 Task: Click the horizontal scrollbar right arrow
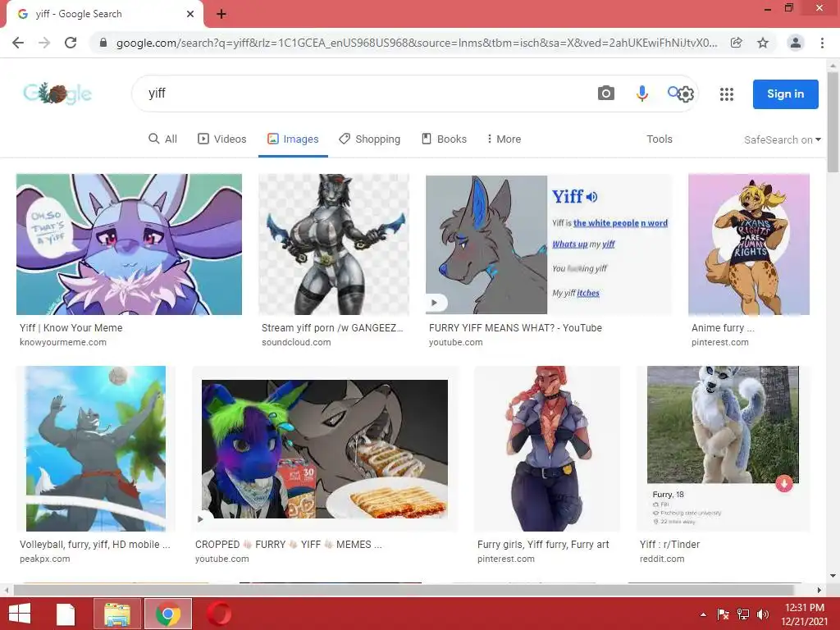coord(819,590)
